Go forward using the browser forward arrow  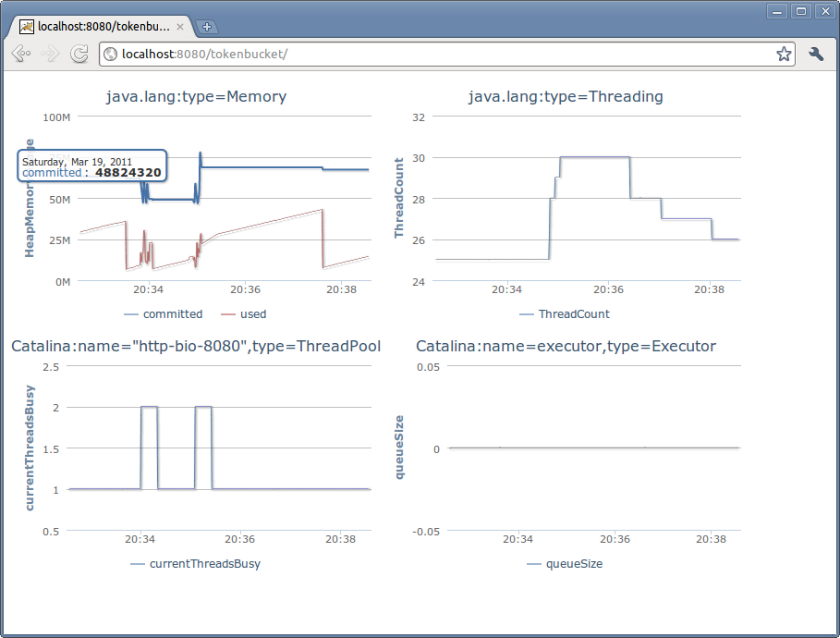pos(50,54)
